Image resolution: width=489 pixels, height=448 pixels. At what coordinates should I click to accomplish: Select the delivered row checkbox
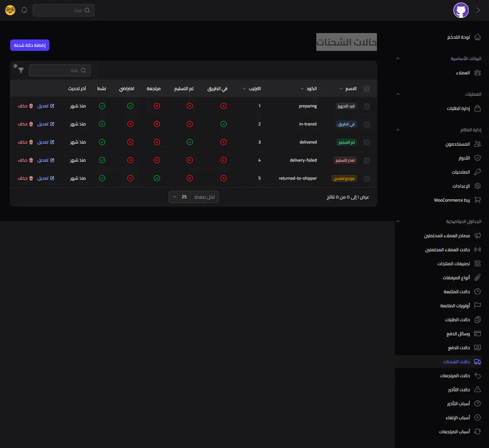coord(367,143)
